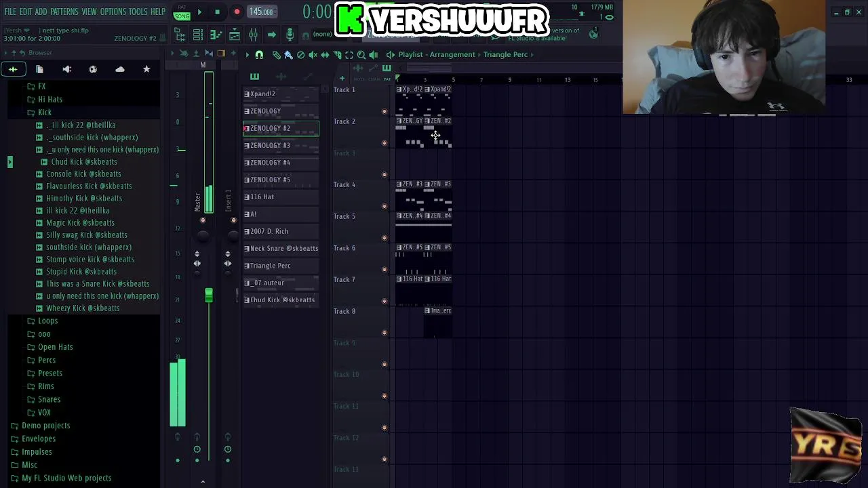Open the playlist options arrow menu

[x=248, y=54]
